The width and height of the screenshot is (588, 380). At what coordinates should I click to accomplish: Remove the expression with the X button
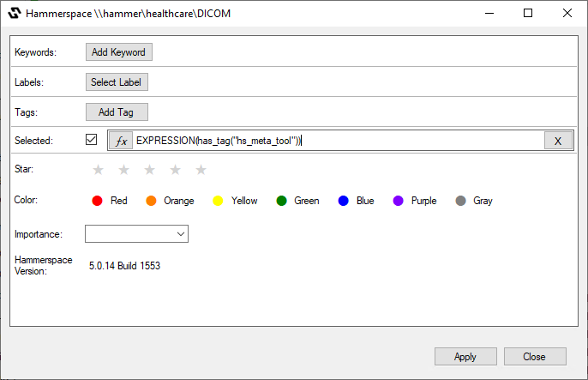click(558, 141)
